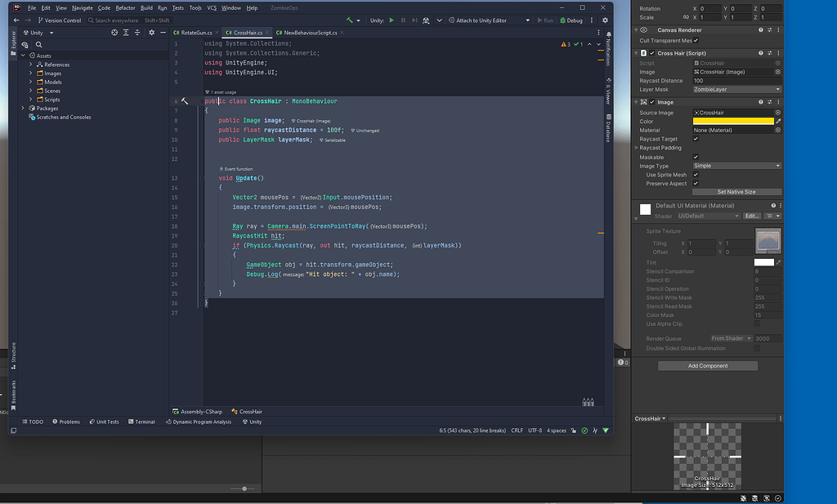Toggle the Preserve Aspect checkbox
Screen dimensions: 837x504
point(696,184)
